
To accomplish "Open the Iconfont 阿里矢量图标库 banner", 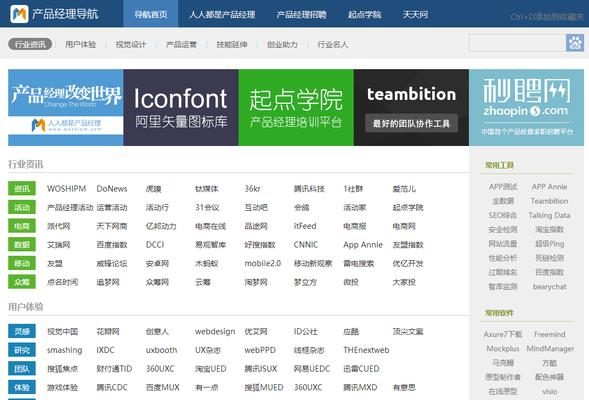I will [x=181, y=107].
